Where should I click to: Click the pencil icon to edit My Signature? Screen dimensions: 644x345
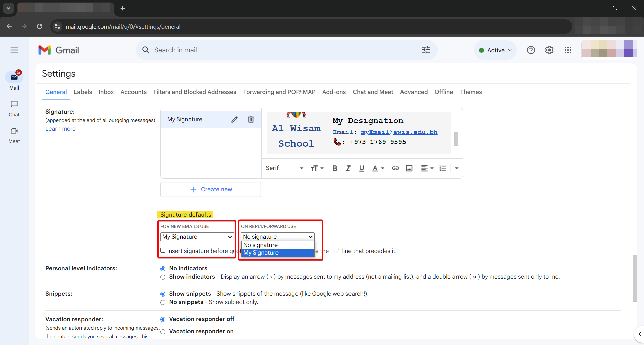point(234,120)
